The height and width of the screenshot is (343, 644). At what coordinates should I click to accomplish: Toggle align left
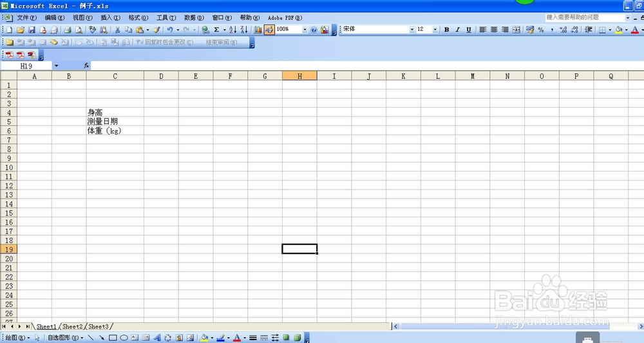tap(482, 30)
